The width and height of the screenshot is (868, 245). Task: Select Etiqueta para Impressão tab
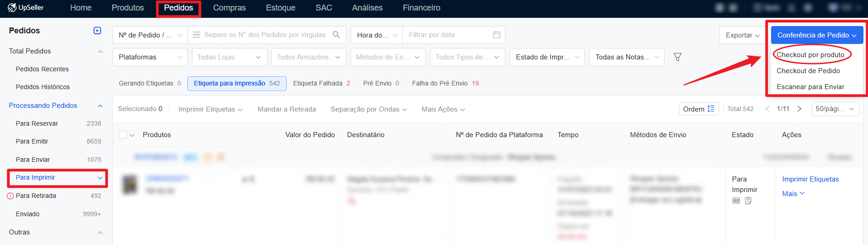[237, 83]
